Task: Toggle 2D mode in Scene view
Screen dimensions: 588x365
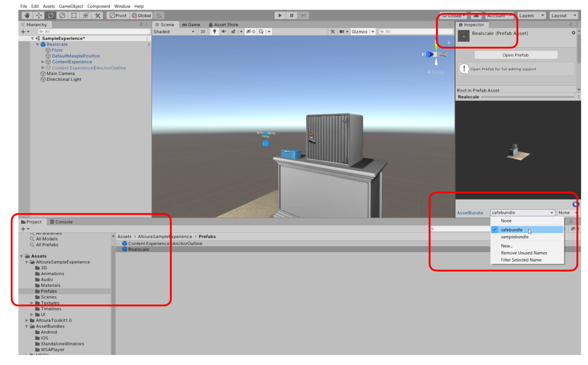Action: pyautogui.click(x=203, y=32)
